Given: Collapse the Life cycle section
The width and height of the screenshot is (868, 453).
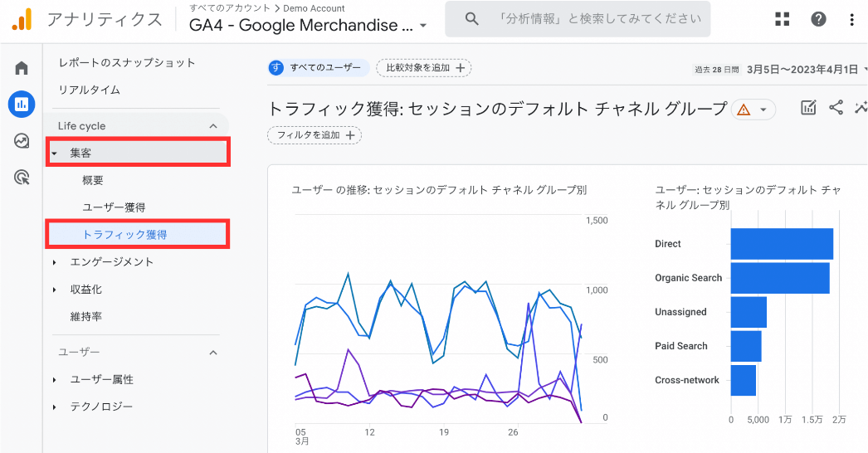Looking at the screenshot, I should 213,126.
